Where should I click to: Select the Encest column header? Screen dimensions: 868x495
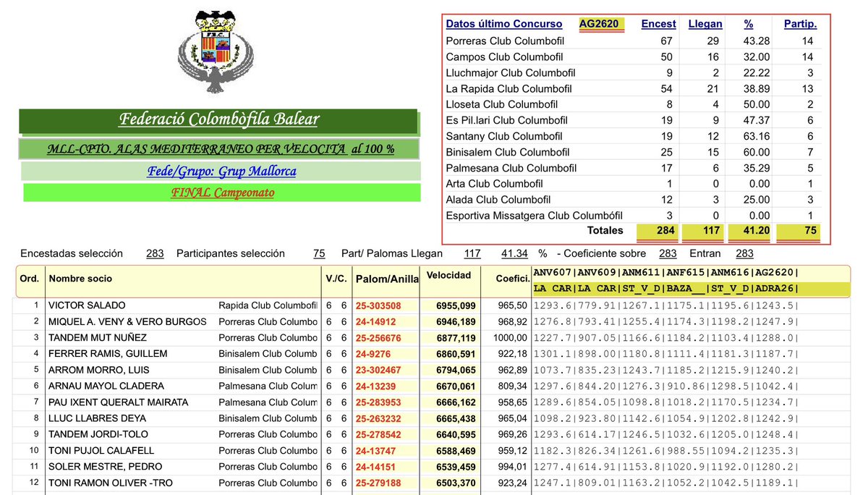coord(659,24)
